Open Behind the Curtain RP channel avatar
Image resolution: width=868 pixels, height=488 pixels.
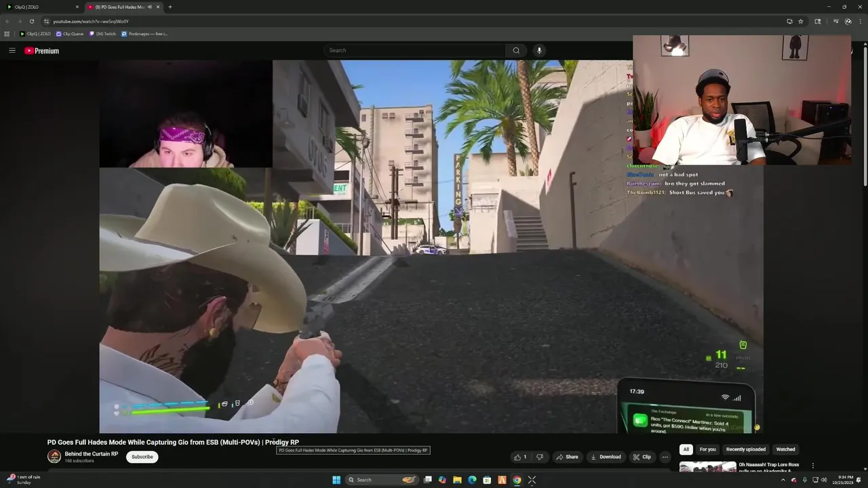[54, 457]
